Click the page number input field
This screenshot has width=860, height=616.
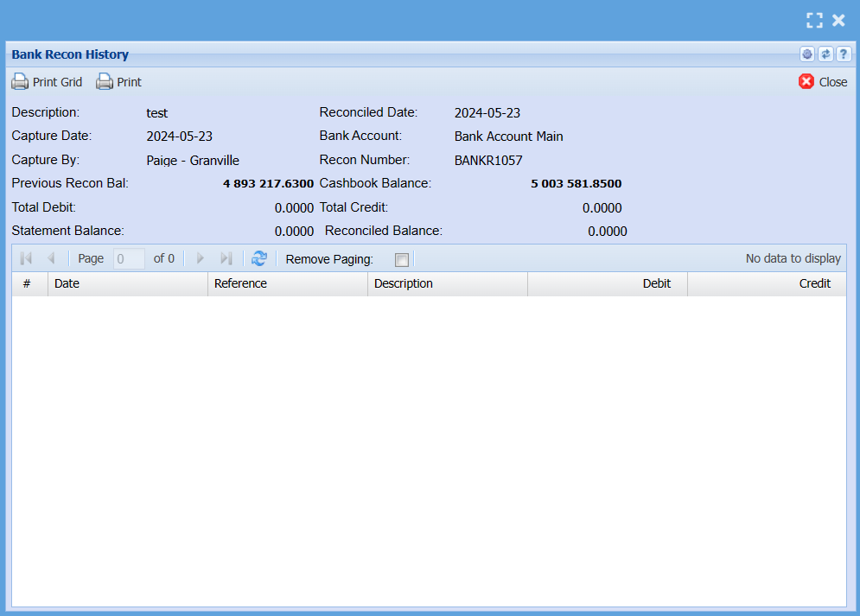point(130,258)
